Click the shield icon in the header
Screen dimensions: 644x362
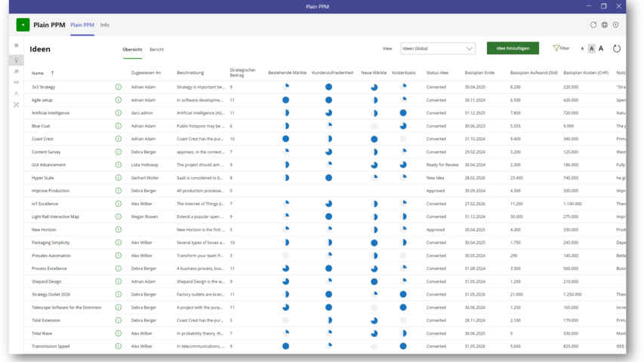(x=616, y=25)
